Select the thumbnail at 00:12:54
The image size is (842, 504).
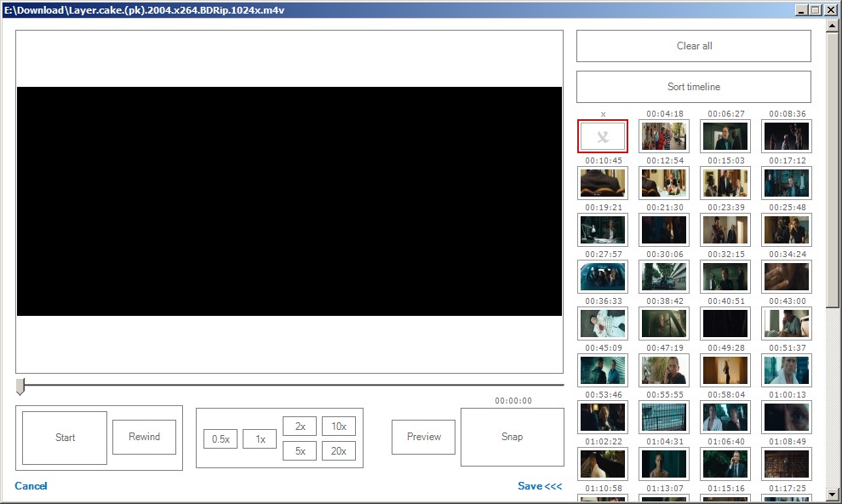pos(664,183)
